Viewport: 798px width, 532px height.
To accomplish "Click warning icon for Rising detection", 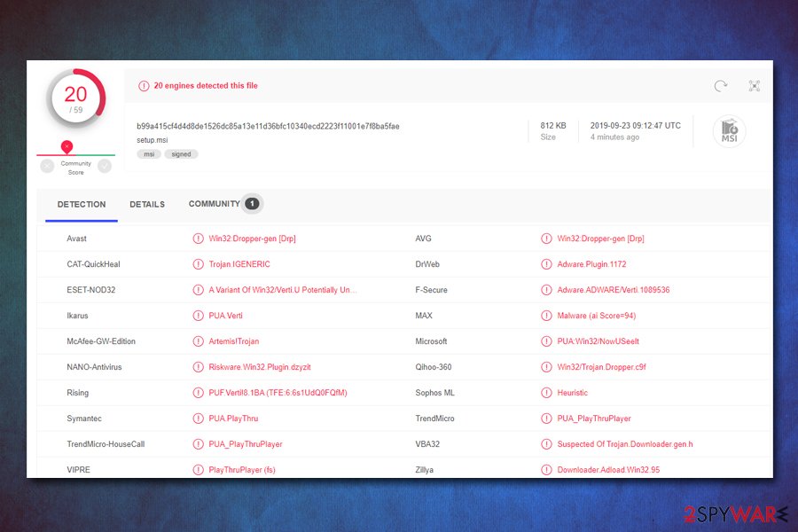I will 198,393.
